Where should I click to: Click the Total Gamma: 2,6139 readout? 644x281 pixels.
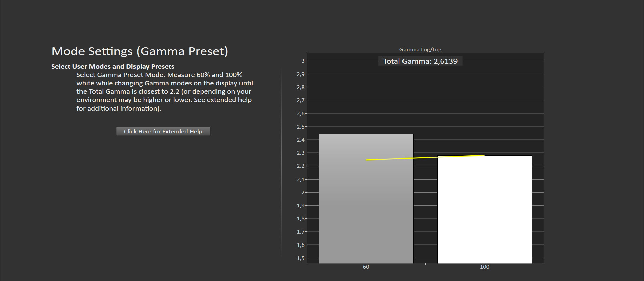click(420, 61)
